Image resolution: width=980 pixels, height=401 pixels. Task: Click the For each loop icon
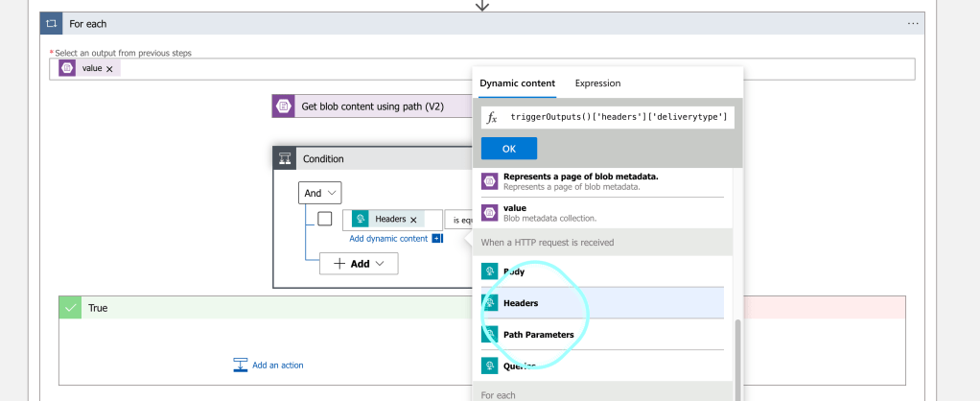[x=51, y=24]
